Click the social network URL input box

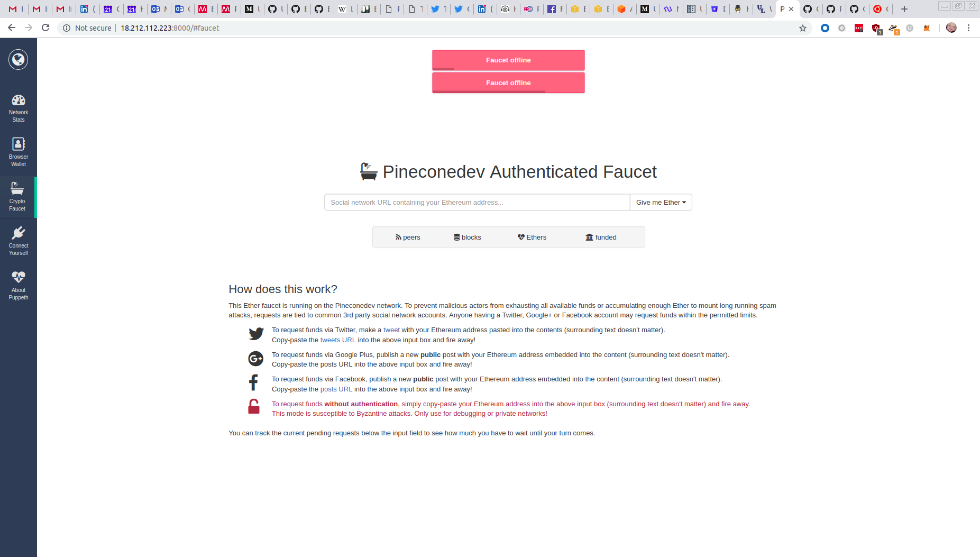tap(476, 202)
